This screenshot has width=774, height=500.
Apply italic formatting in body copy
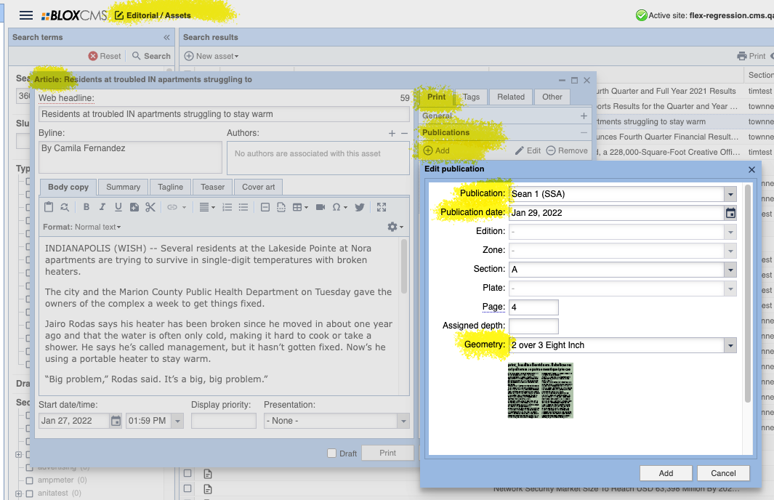point(102,207)
